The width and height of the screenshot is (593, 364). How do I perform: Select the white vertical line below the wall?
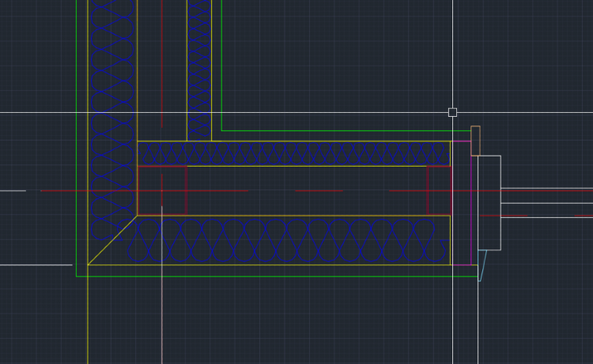coord(161,316)
